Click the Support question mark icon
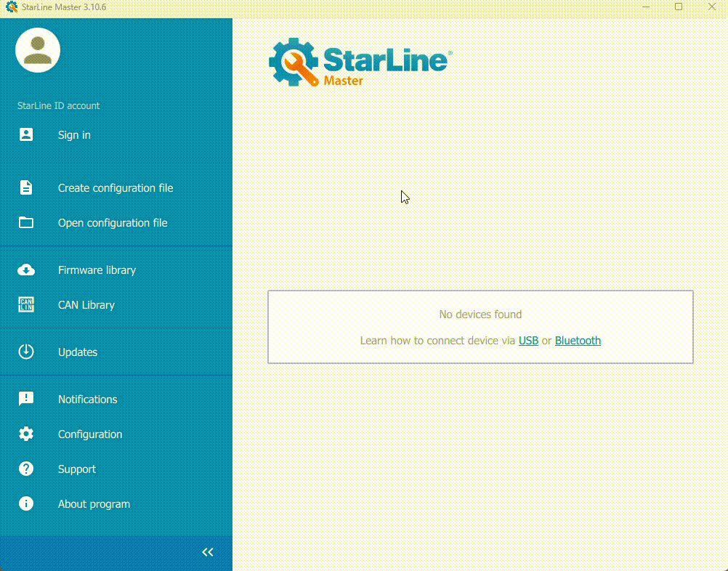Viewport: 728px width, 571px height. pos(26,469)
